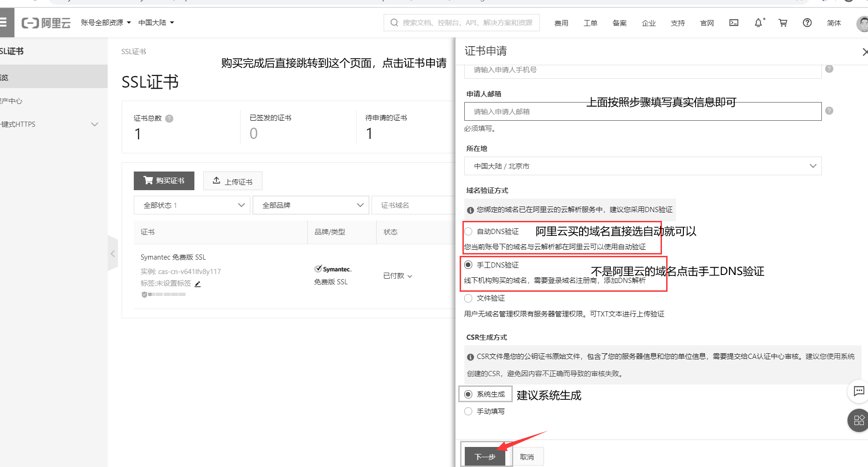Open the 工单 menu item
The image size is (868, 467).
pos(590,23)
